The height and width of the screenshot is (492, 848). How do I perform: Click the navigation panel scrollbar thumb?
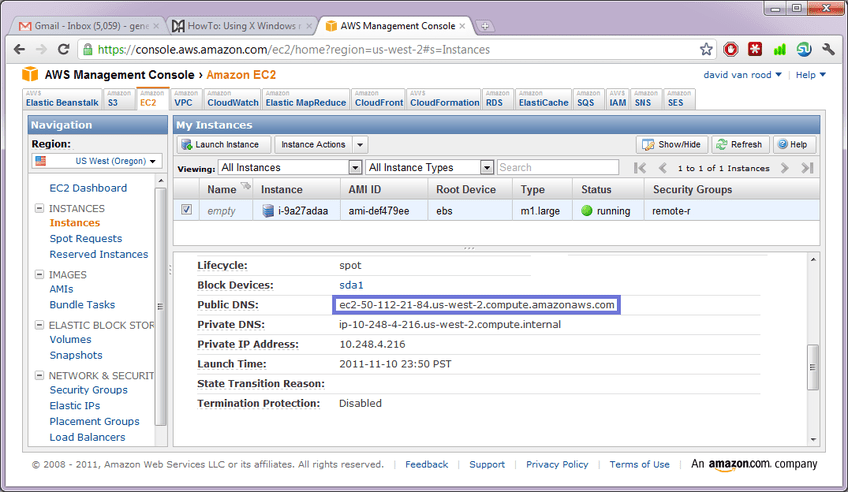pyautogui.click(x=160, y=307)
